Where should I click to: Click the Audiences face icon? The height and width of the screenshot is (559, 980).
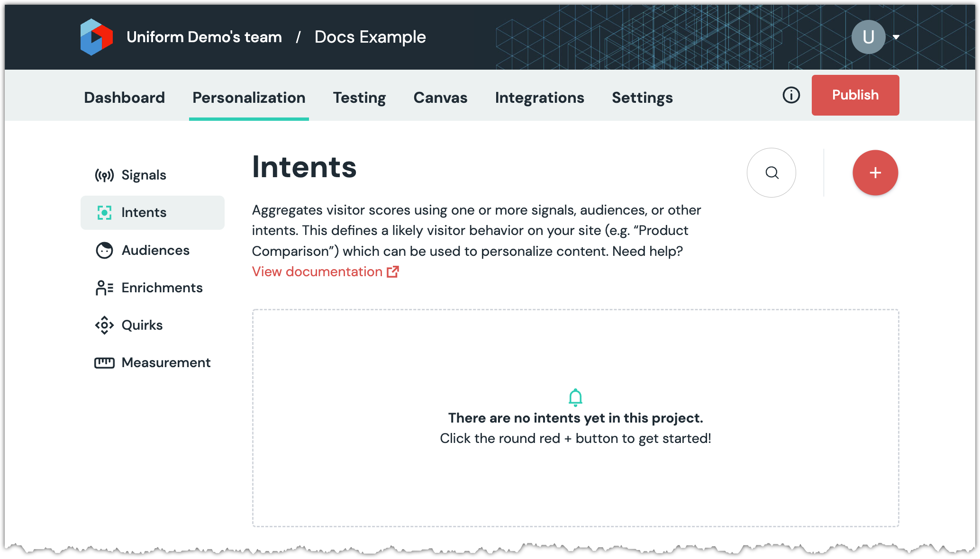pos(104,250)
